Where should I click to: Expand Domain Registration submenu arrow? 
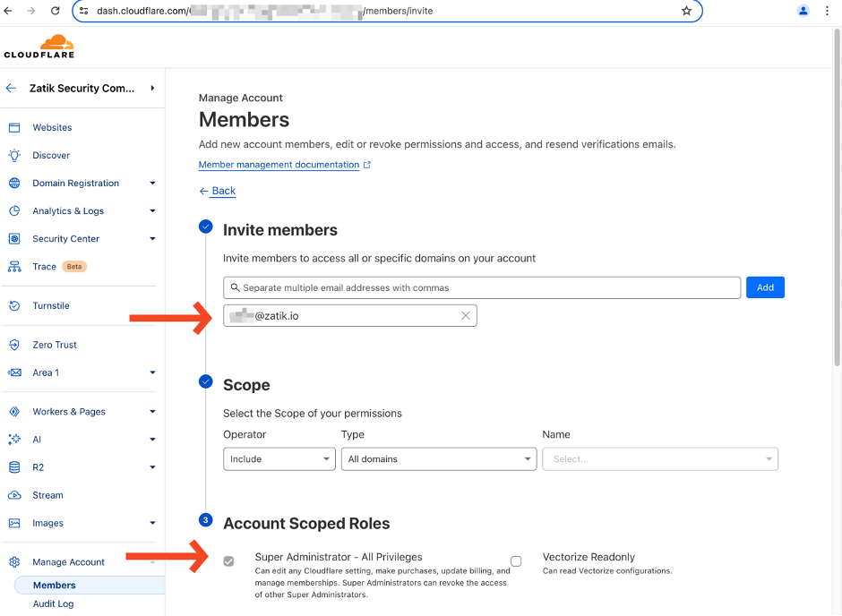click(x=152, y=184)
